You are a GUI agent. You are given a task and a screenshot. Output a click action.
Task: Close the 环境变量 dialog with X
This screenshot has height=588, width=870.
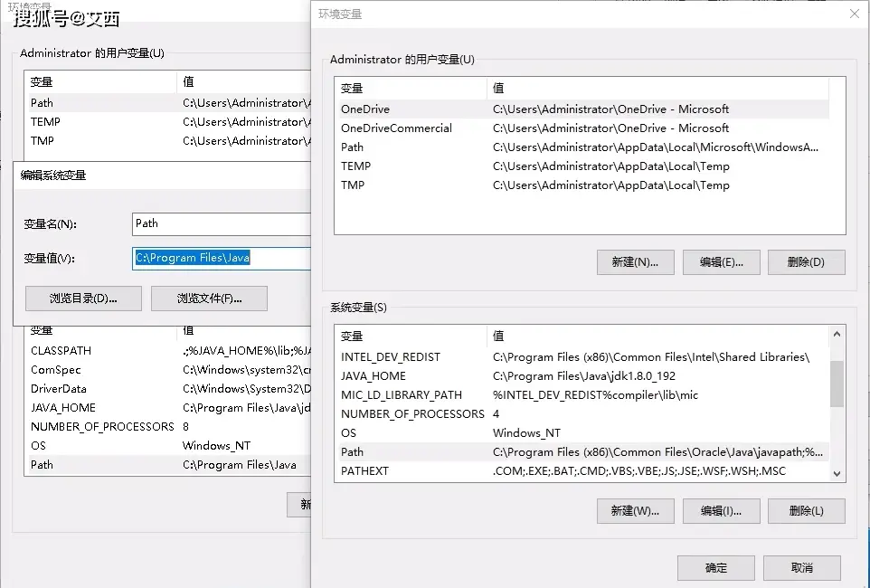pyautogui.click(x=854, y=14)
